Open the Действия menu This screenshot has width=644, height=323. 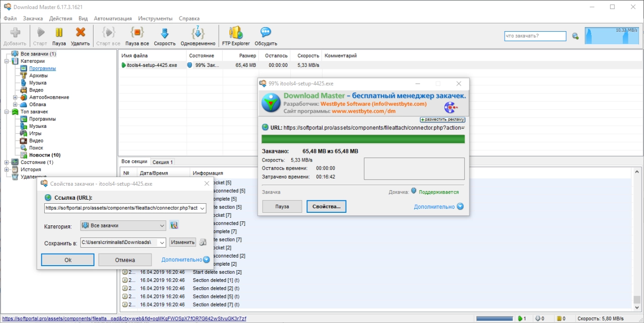coord(60,18)
